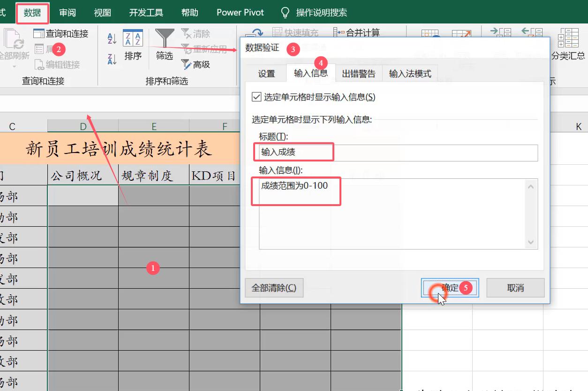The width and height of the screenshot is (588, 391).
Task: Select column E header
Action: click(x=154, y=126)
